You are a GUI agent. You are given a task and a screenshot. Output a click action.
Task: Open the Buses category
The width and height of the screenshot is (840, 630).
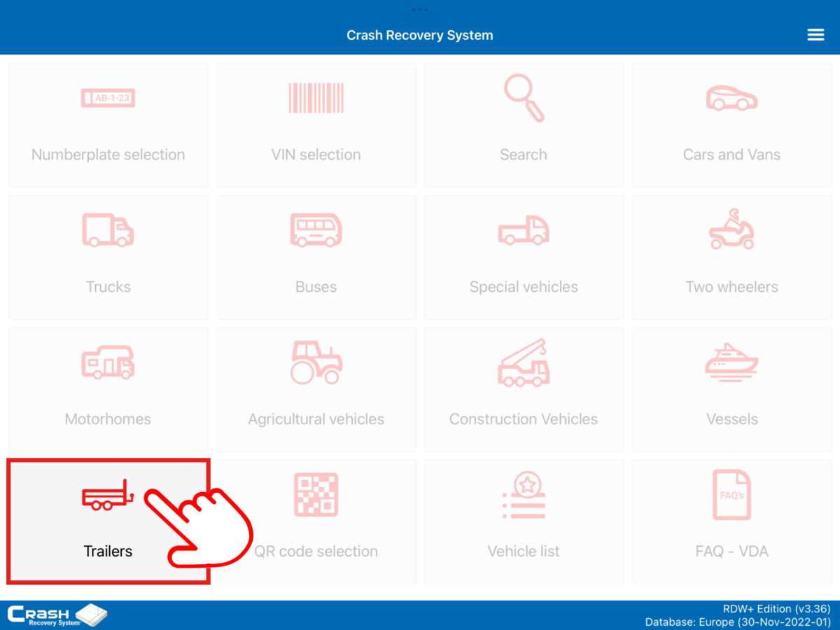pos(316,257)
